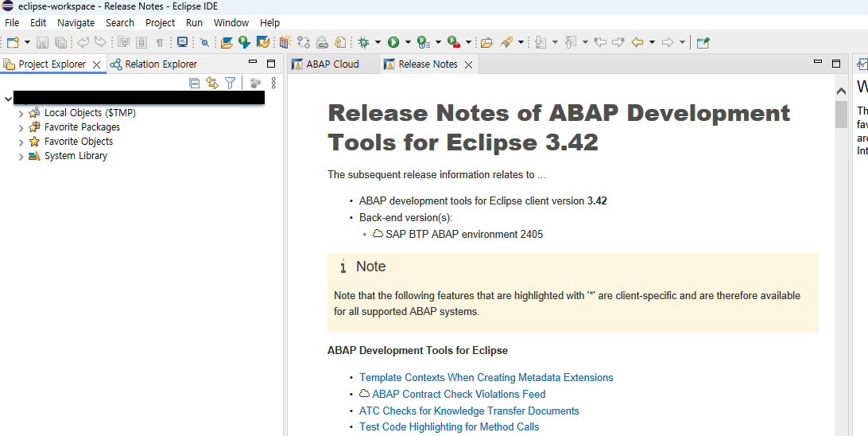The image size is (868, 436).
Task: Click the Save All toolbar icon
Action: pyautogui.click(x=60, y=42)
